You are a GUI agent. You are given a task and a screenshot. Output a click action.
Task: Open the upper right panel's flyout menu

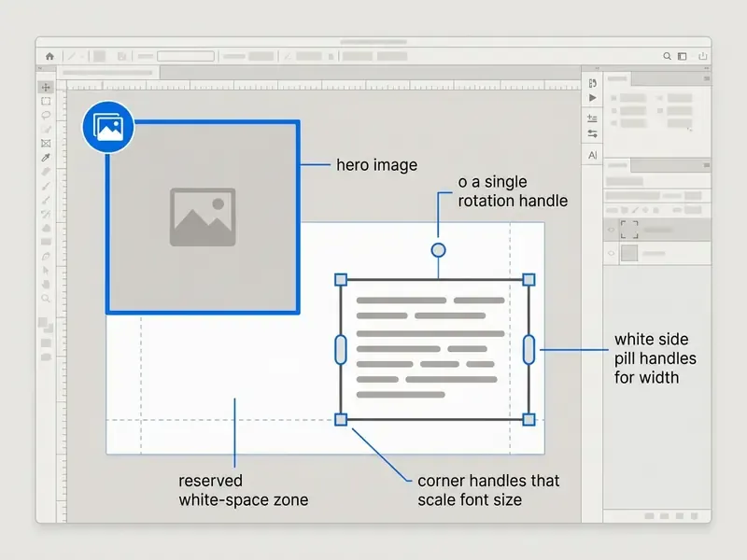(x=707, y=78)
